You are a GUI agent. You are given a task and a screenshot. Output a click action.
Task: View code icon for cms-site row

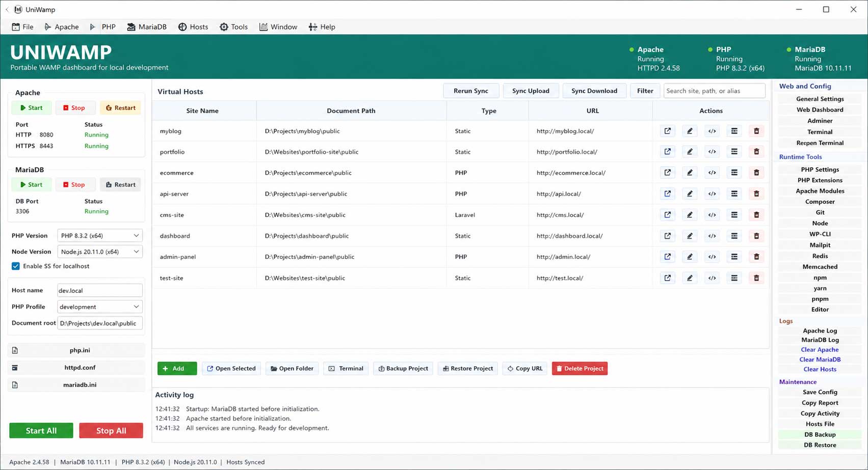point(712,215)
